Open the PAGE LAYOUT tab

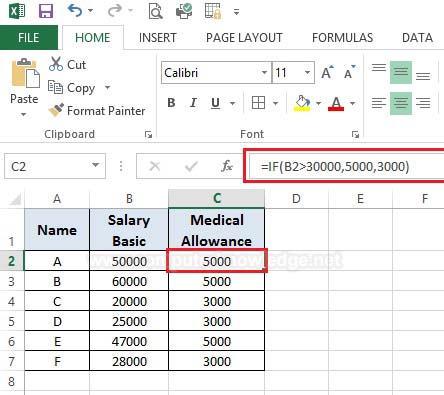[x=244, y=38]
